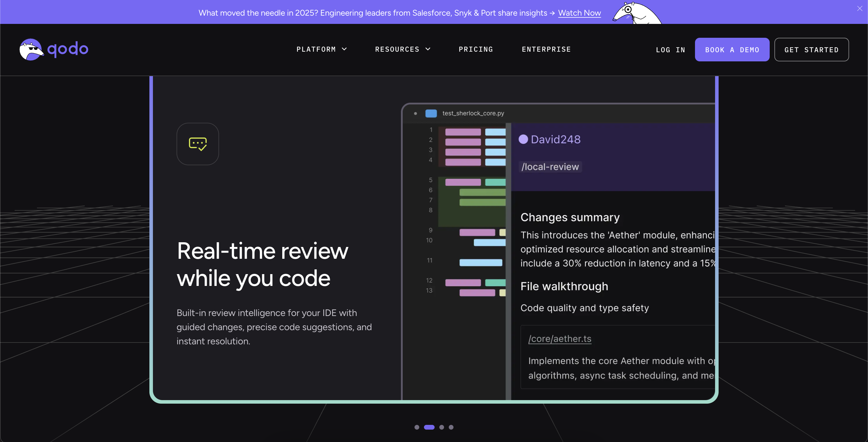Open the /core/aether.ts file link
This screenshot has height=442, width=868.
click(x=560, y=339)
